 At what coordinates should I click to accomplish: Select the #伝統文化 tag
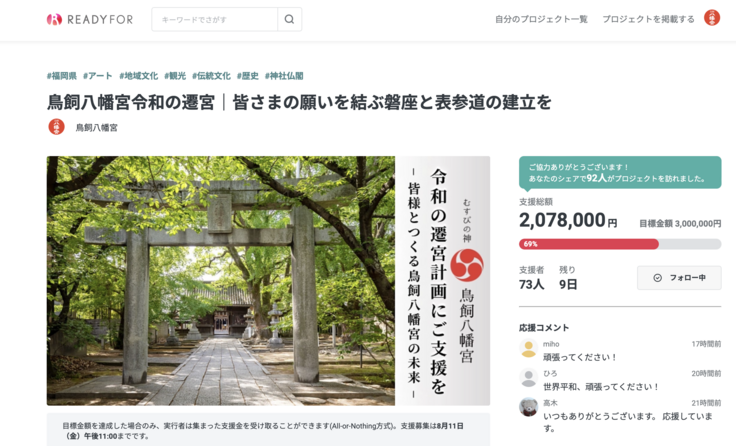[211, 76]
